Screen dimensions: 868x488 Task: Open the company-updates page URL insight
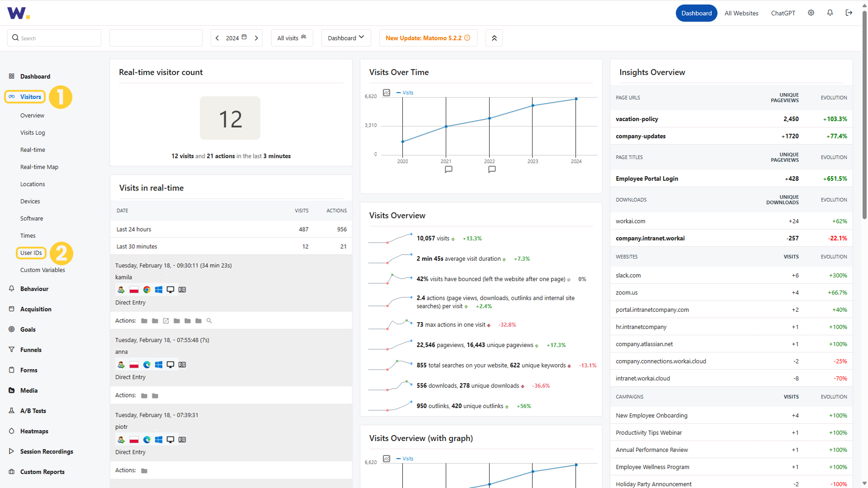coord(731,136)
